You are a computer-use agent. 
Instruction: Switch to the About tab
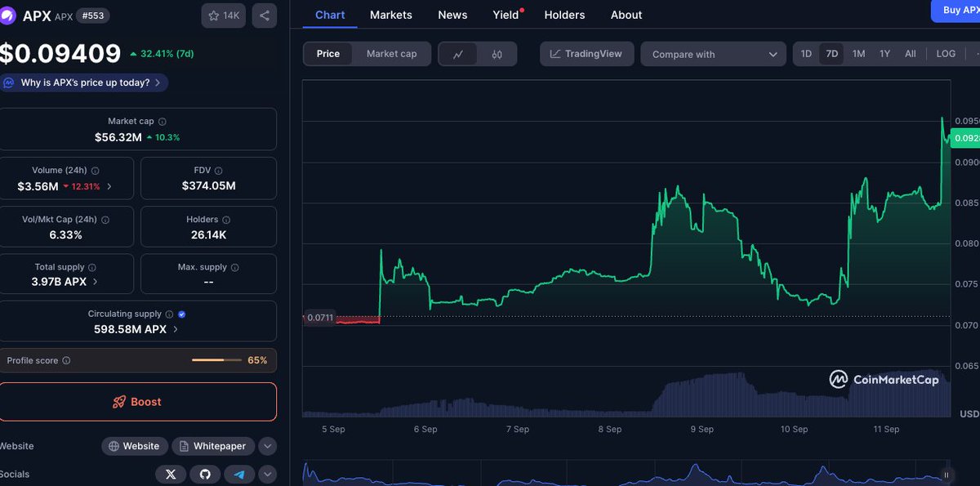pyautogui.click(x=626, y=15)
